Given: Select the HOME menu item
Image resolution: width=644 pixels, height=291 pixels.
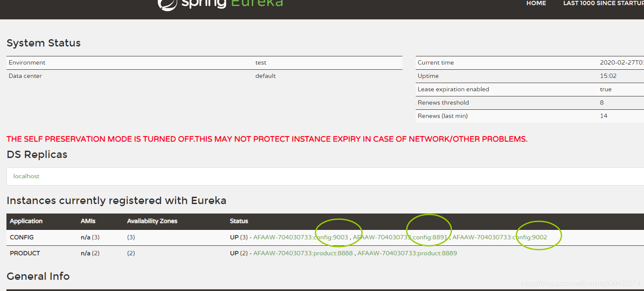Looking at the screenshot, I should tap(536, 3).
